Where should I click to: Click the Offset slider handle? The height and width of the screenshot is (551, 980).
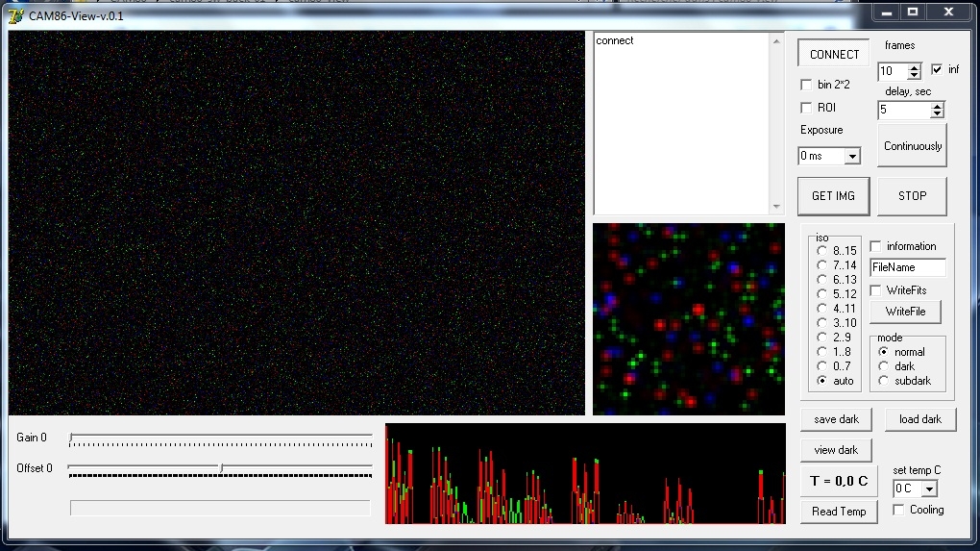coord(221,467)
